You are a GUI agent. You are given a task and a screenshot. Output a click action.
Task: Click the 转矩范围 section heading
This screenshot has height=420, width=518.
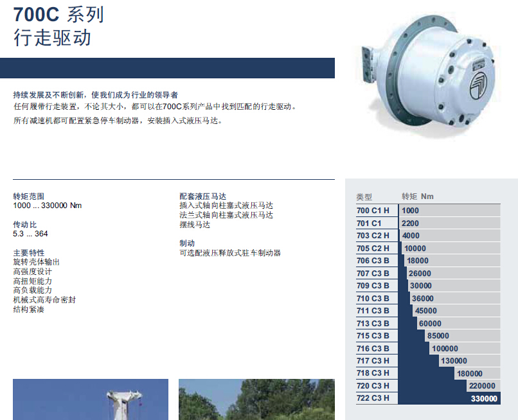coord(30,196)
